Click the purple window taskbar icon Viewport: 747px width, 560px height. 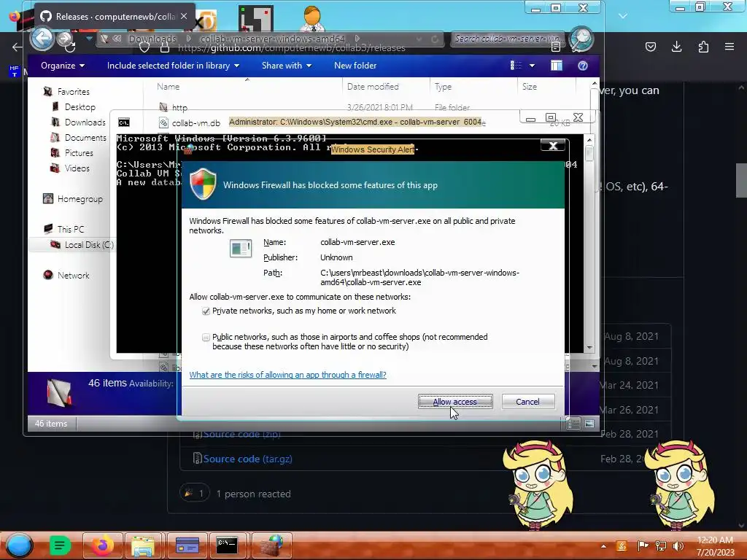[187, 545]
